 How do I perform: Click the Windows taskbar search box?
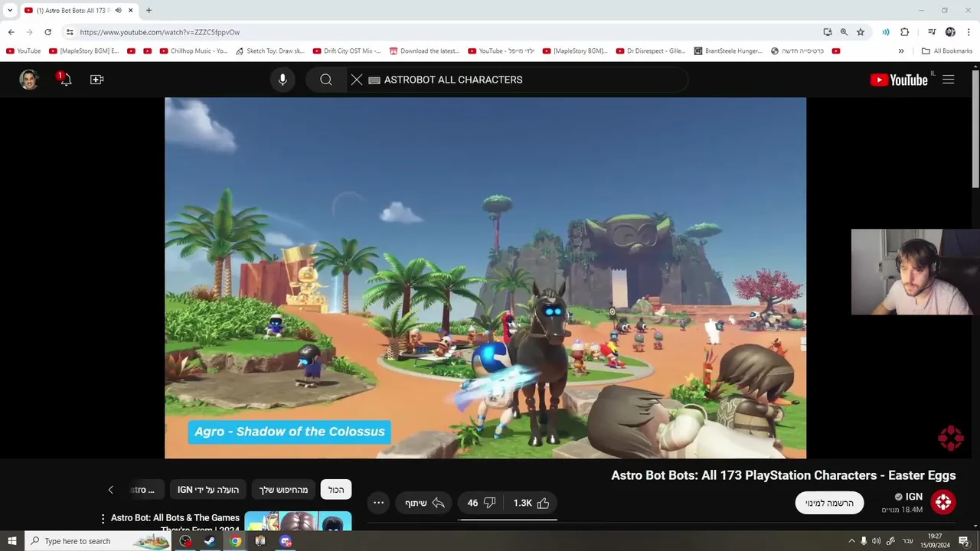(100, 541)
